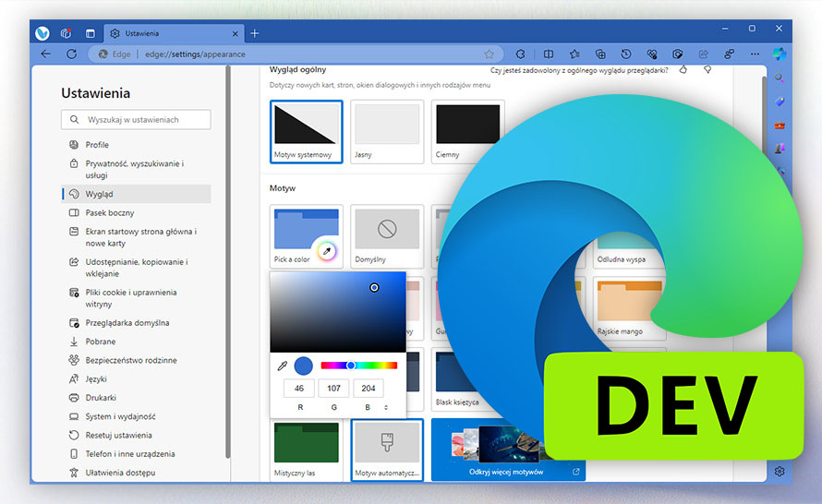The height and width of the screenshot is (504, 822).
Task: Select the Mistyczny las theme
Action: 306,450
